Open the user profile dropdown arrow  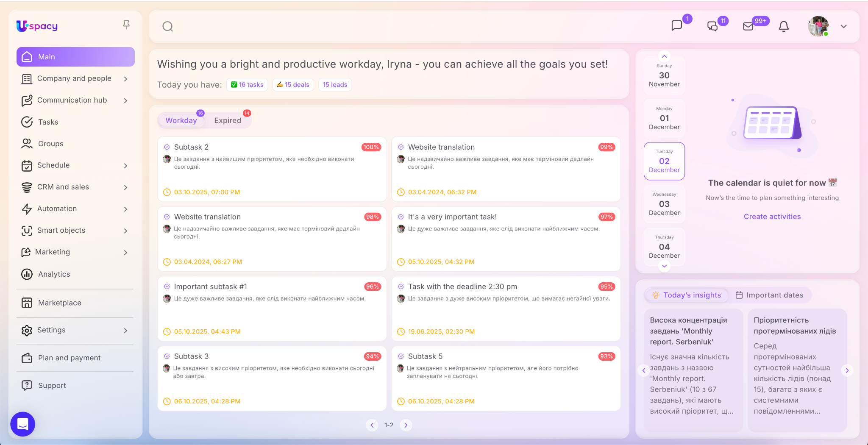tap(843, 26)
